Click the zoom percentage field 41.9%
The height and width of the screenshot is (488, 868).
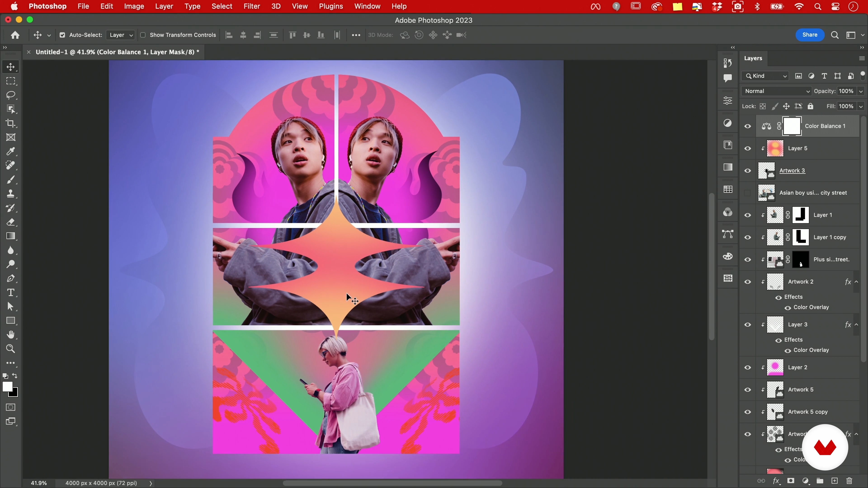tap(39, 483)
